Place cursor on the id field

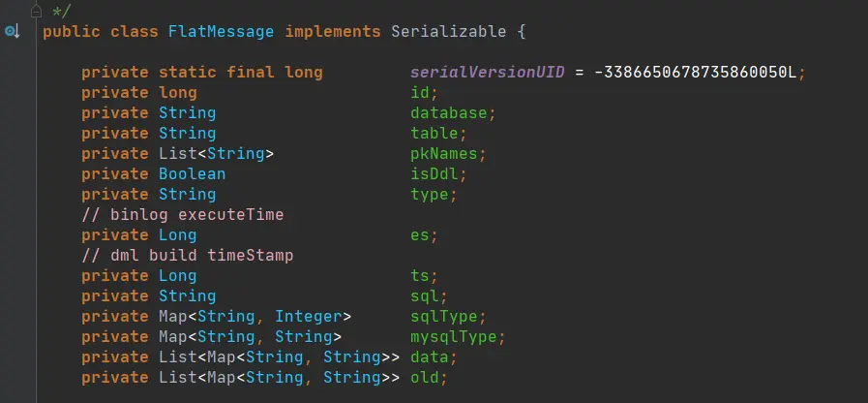coord(420,93)
